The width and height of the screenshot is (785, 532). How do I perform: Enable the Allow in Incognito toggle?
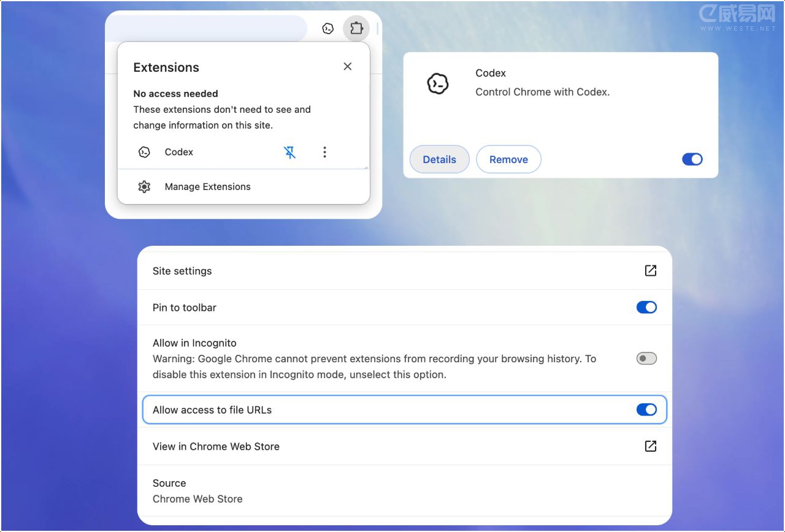(x=646, y=359)
